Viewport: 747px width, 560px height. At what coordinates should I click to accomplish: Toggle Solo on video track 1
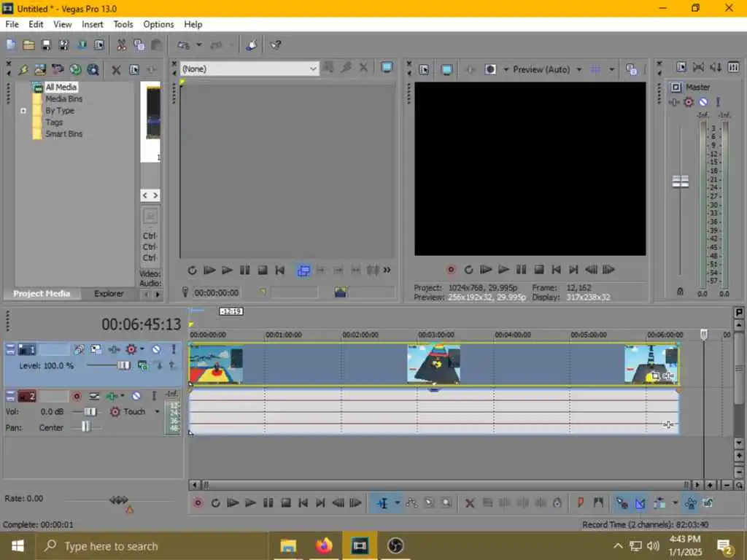174,349
